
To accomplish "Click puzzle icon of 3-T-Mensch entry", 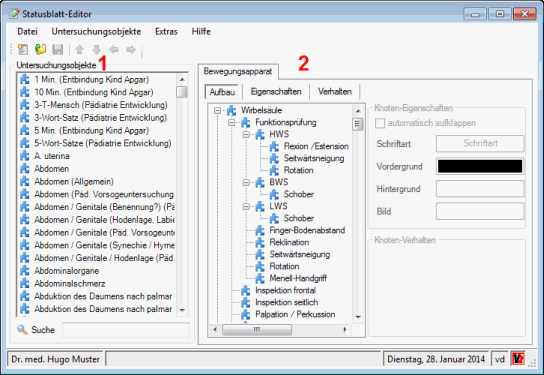I will [25, 105].
